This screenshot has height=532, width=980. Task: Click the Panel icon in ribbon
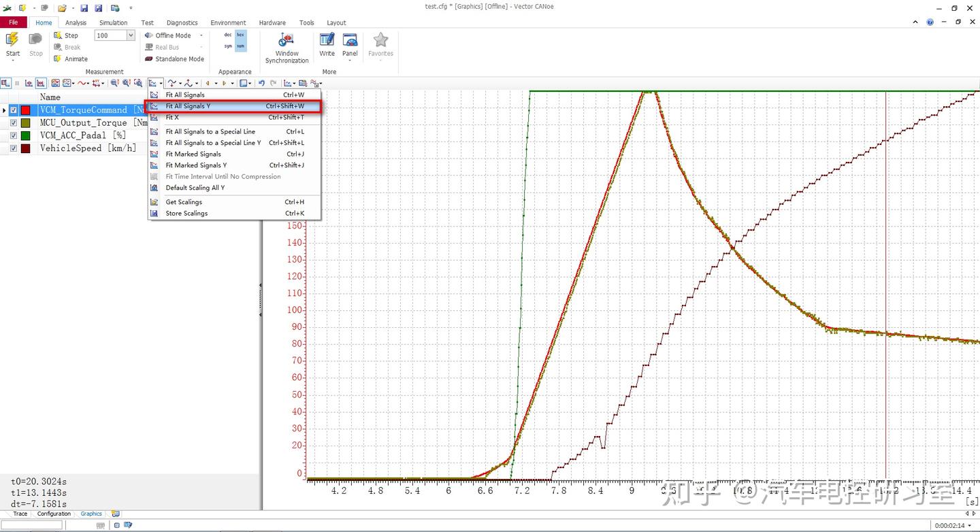350,40
